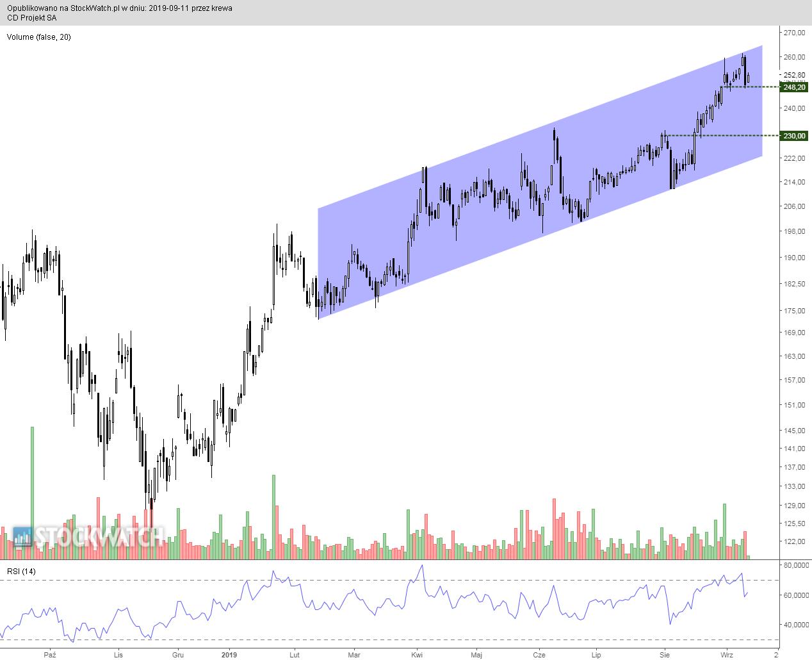This screenshot has height=660, width=812.
Task: Click the 133,00 price axis label
Action: (x=795, y=486)
